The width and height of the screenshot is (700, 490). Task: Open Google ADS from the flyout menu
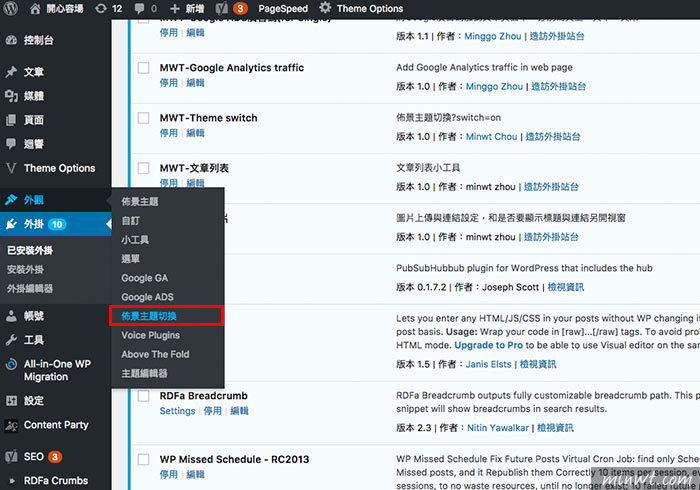(x=147, y=297)
